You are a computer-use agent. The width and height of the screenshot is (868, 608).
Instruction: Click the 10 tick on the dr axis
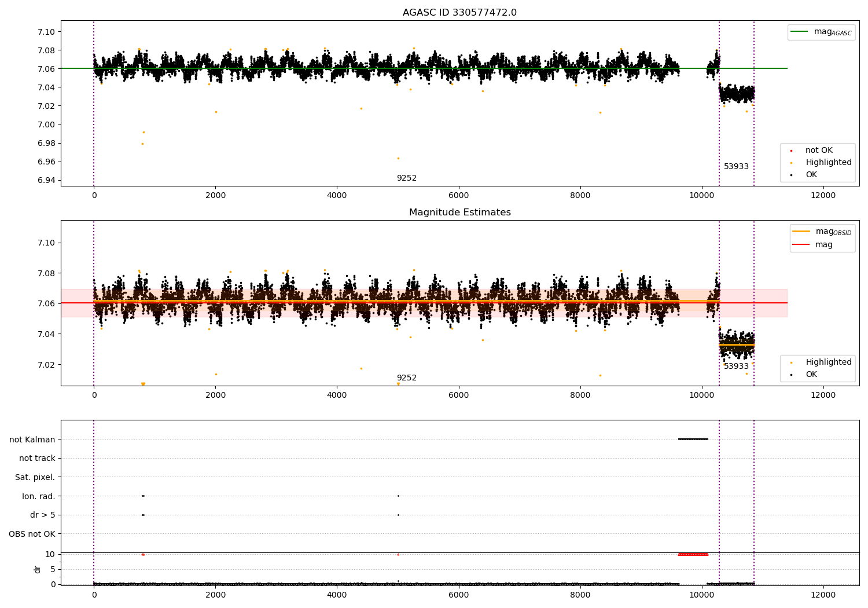[50, 555]
